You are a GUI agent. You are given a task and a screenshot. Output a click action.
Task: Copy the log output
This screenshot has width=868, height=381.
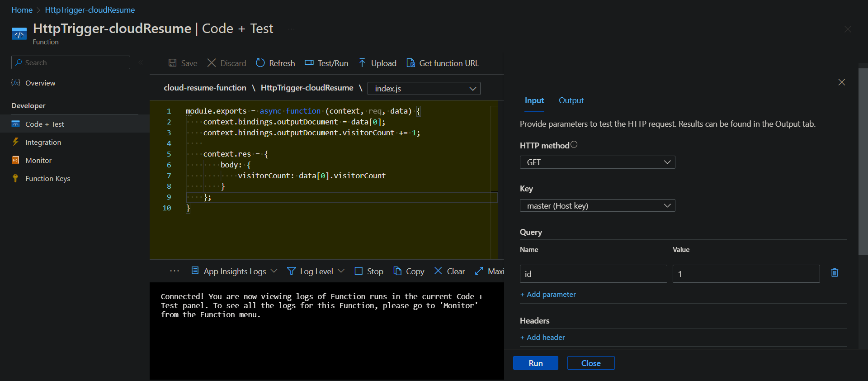click(x=409, y=271)
